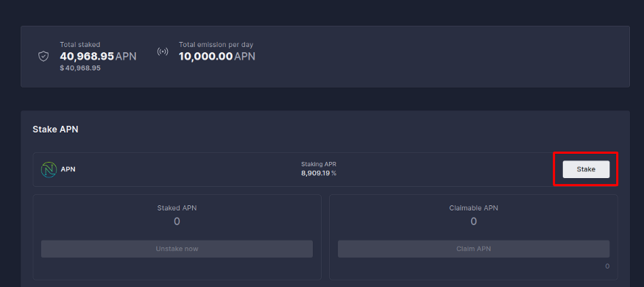The width and height of the screenshot is (644, 287).
Task: Click the Total emission per day label
Action: click(216, 44)
